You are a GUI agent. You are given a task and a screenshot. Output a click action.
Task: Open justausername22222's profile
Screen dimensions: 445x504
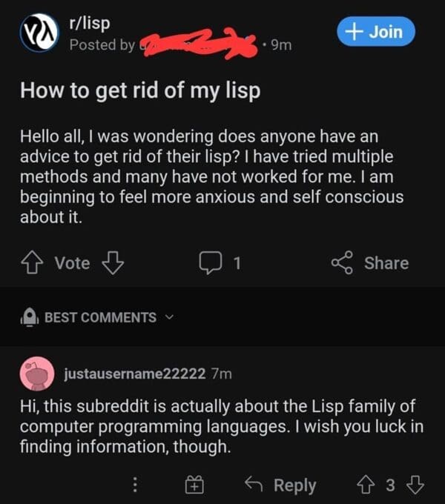135,374
